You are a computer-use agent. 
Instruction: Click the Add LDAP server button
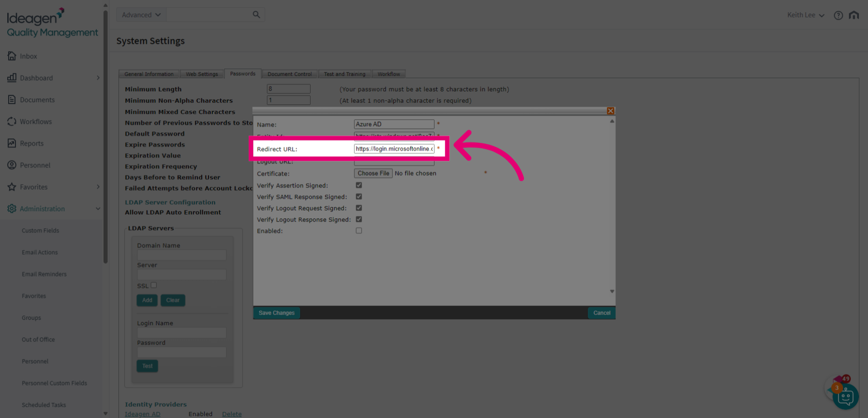147,300
